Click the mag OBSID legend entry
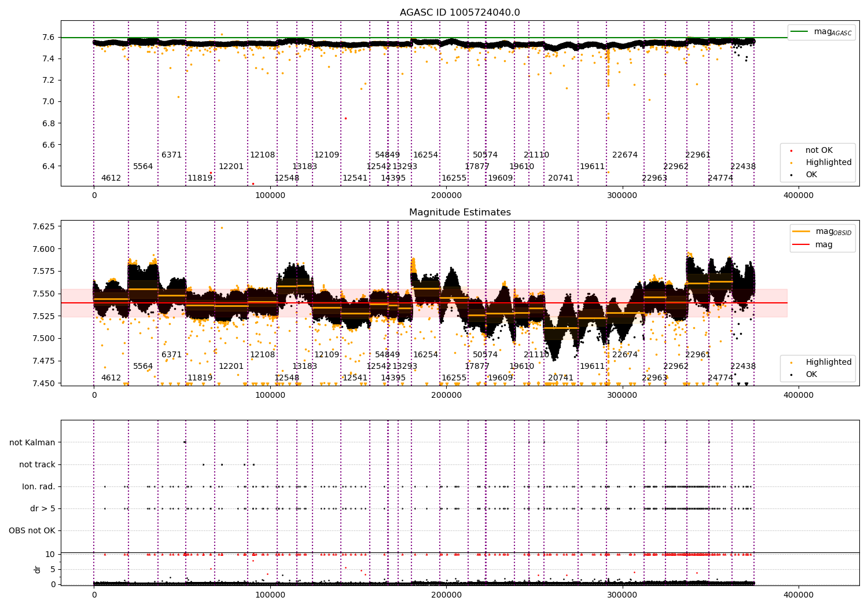Screen dimensions: 868x608 (822, 232)
